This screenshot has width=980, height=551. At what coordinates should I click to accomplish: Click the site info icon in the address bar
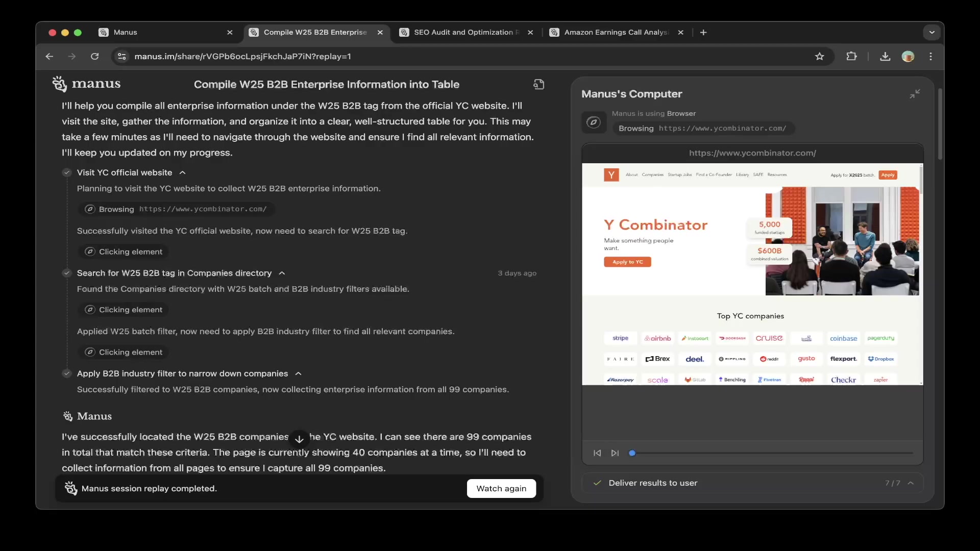pos(122,57)
